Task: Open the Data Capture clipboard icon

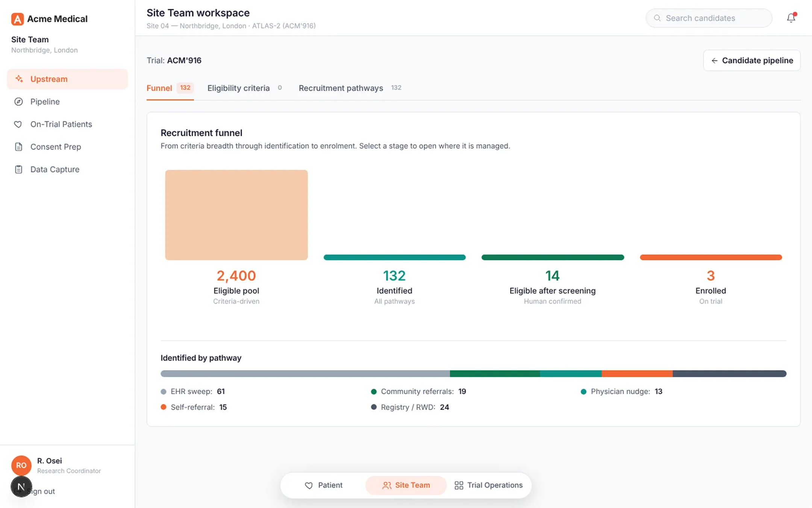Action: pyautogui.click(x=18, y=169)
